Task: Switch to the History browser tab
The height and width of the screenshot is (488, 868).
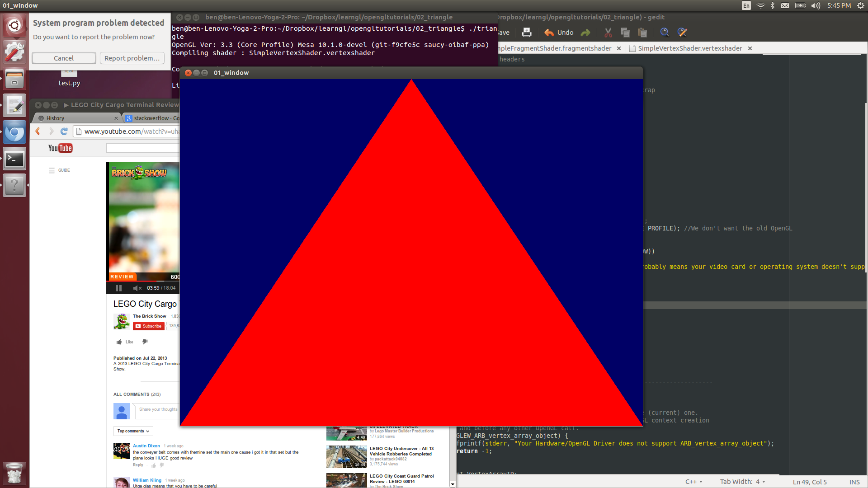Action: click(x=77, y=118)
